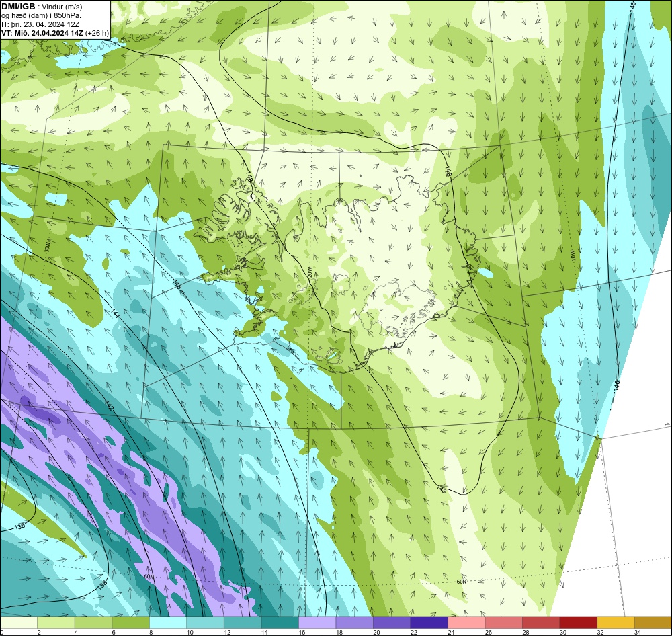Select the legend scale number '24'
The image size is (672, 636).
[451, 632]
